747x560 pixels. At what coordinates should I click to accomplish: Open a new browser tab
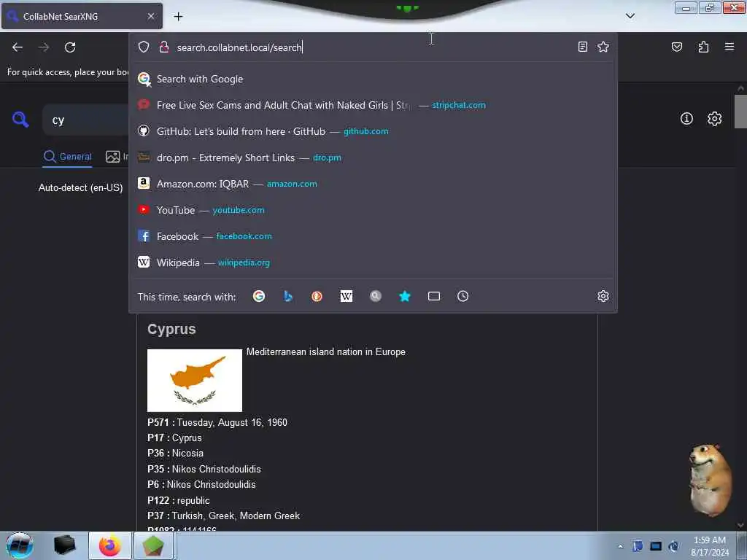(178, 17)
